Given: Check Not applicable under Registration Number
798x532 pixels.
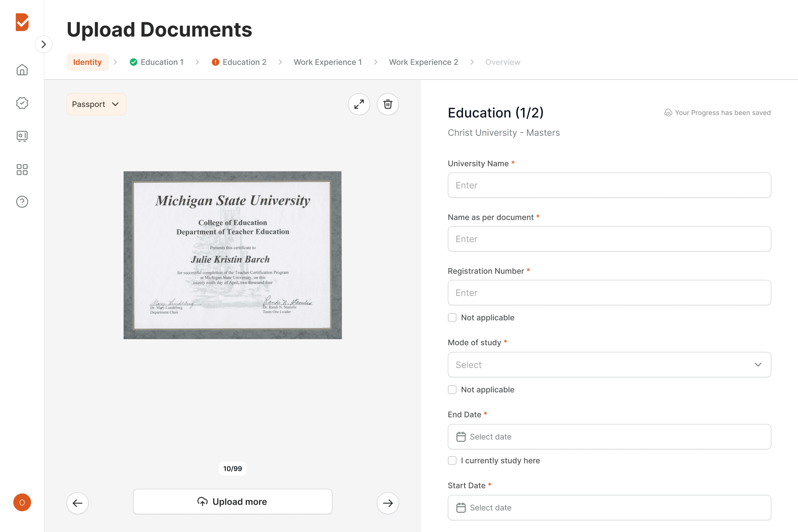Looking at the screenshot, I should (452, 318).
